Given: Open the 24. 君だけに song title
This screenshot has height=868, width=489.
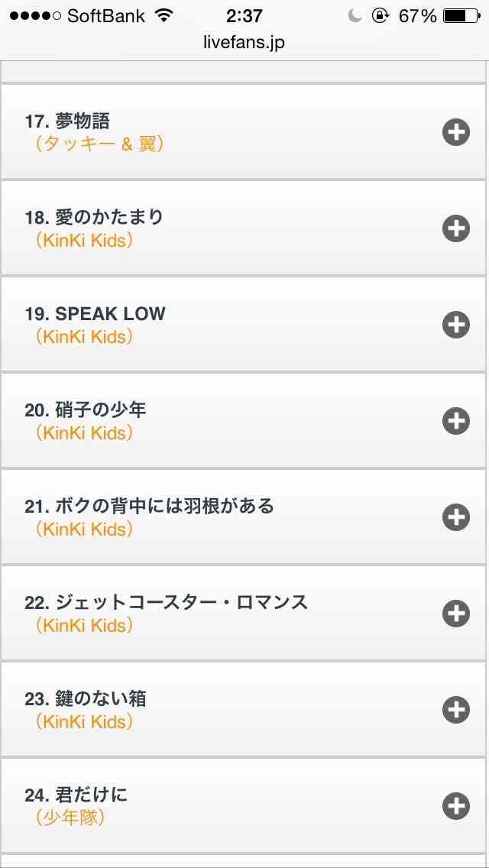Looking at the screenshot, I should (76, 795).
